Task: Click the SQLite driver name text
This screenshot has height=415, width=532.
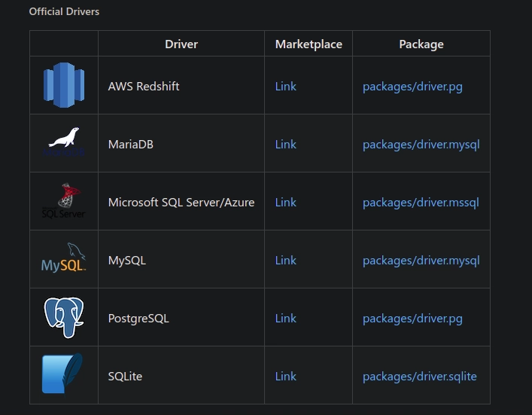Action: click(125, 377)
